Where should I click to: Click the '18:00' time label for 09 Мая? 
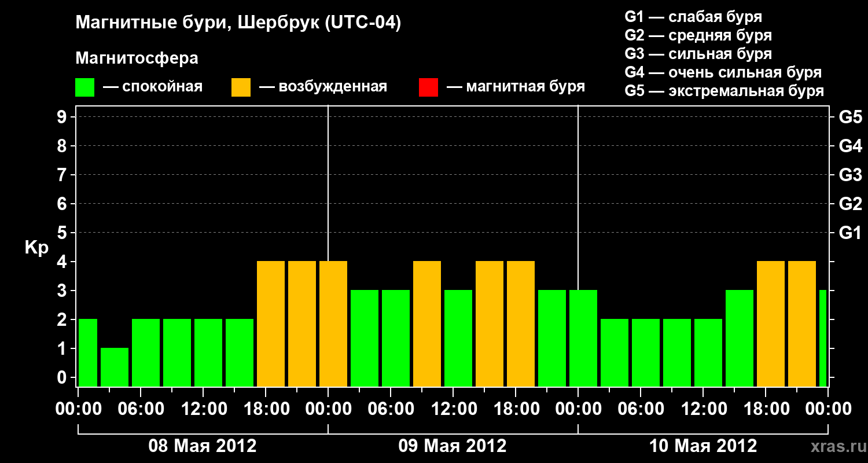click(516, 409)
